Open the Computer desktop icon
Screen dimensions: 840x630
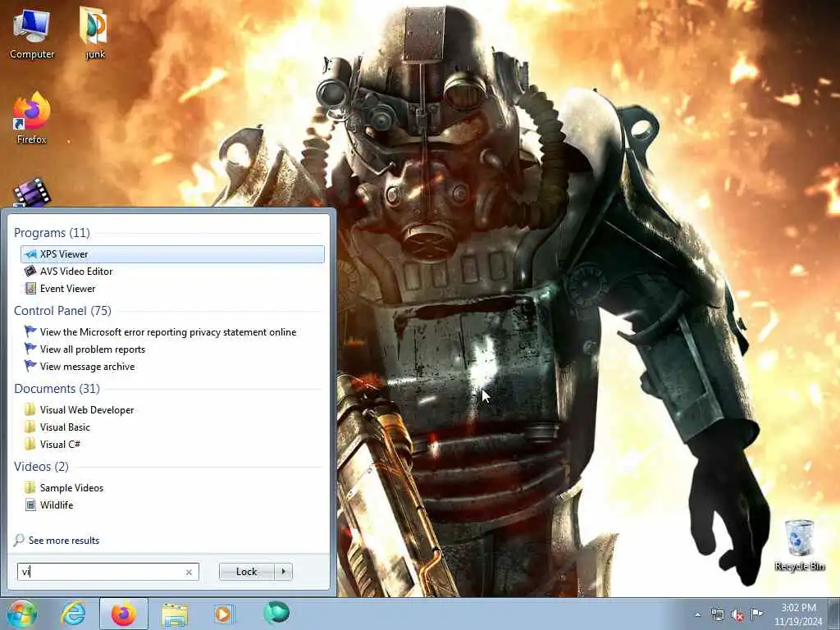[x=32, y=34]
